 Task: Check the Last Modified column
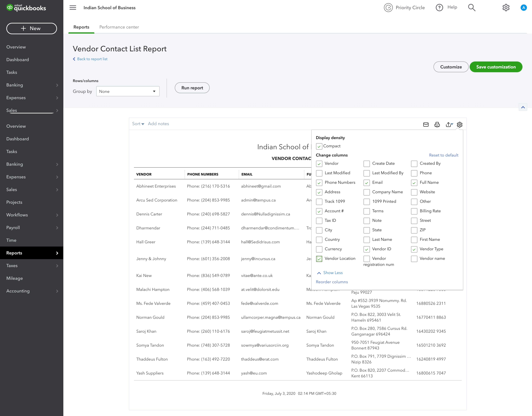pos(319,173)
